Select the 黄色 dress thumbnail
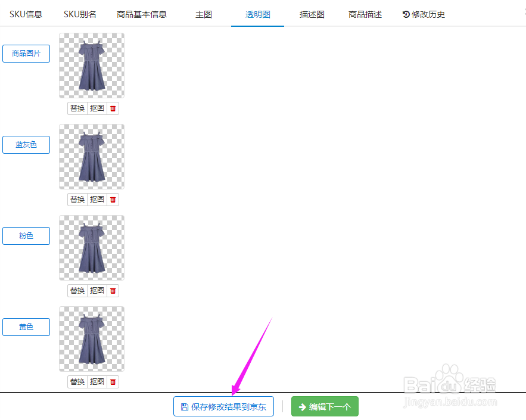 click(x=92, y=339)
